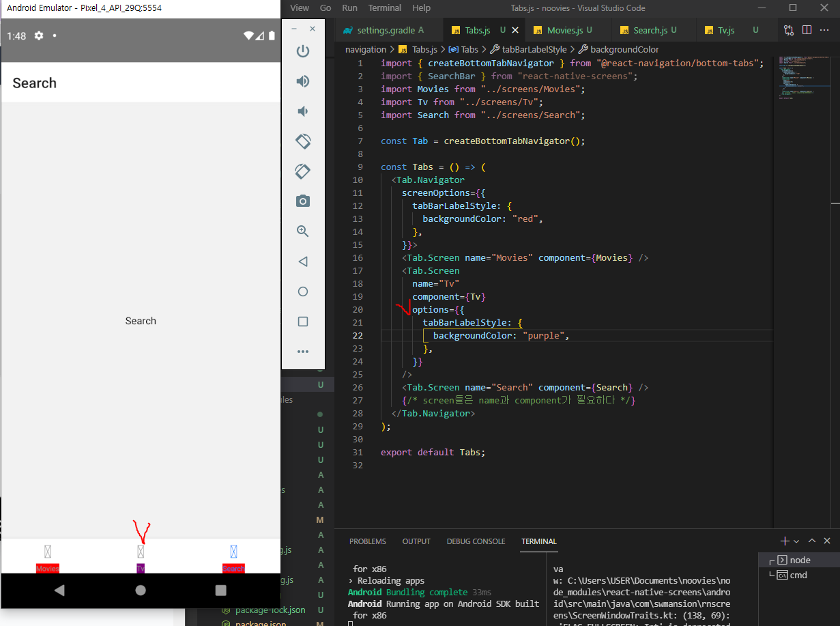The image size is (840, 626).
Task: Close the terminal panel
Action: pyautogui.click(x=827, y=541)
